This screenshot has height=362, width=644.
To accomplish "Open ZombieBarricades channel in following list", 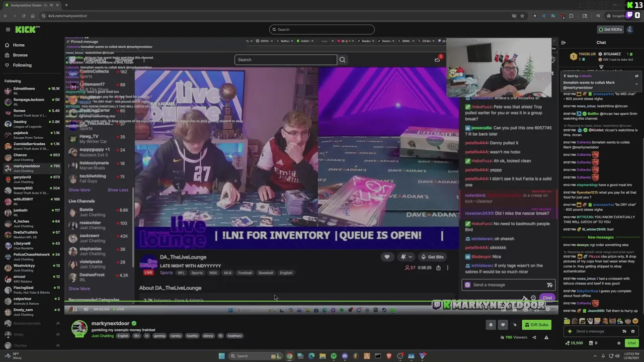I will point(32,145).
